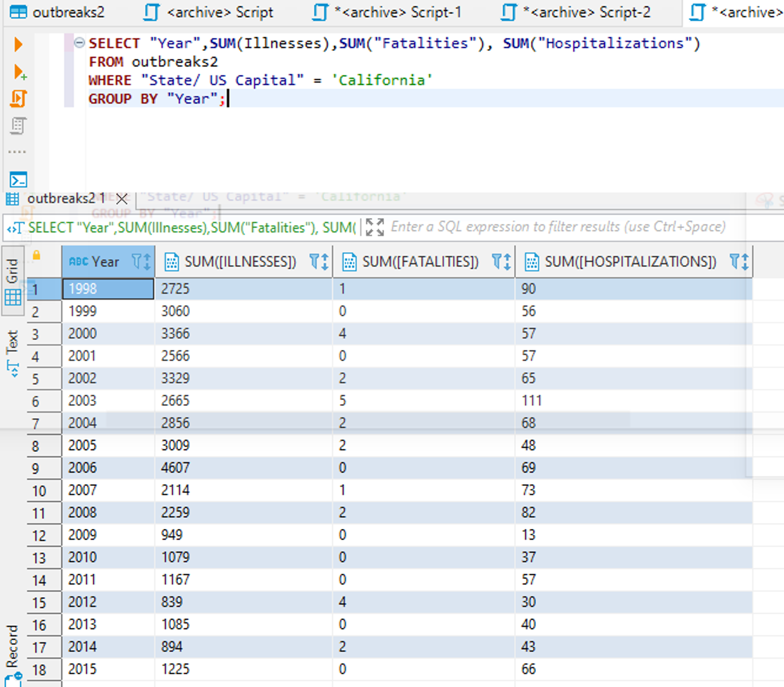The height and width of the screenshot is (687, 784).
Task: Sort by the SUM([ILLNESSES]) column arrows
Action: [325, 261]
